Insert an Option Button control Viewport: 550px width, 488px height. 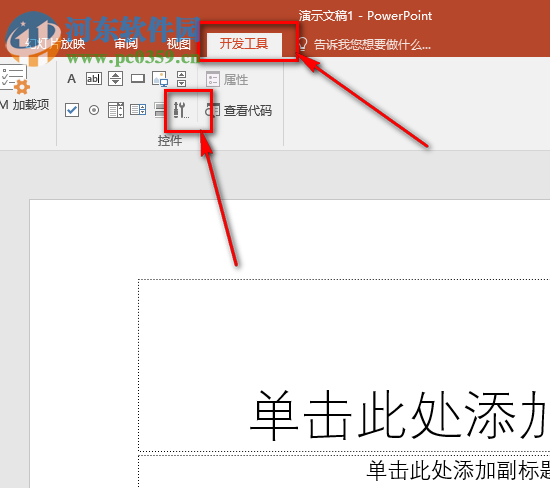(94, 110)
